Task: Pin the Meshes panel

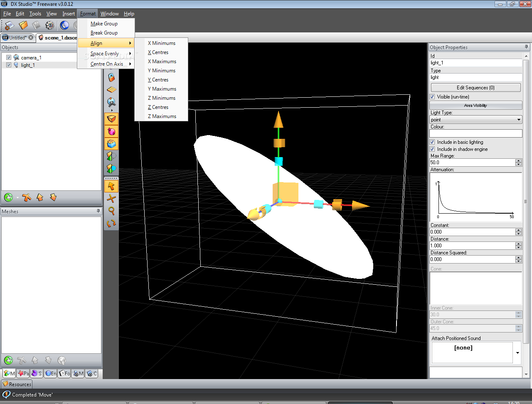Action: point(98,211)
